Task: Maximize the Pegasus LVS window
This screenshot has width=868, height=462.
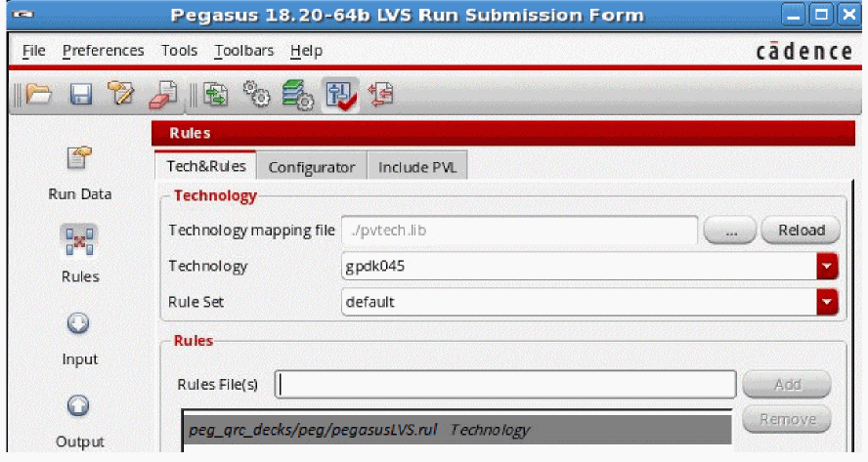Action: (821, 15)
